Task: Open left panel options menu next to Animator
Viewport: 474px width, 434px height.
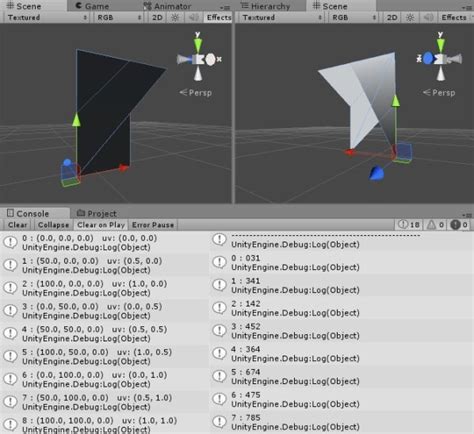Action: (x=225, y=7)
